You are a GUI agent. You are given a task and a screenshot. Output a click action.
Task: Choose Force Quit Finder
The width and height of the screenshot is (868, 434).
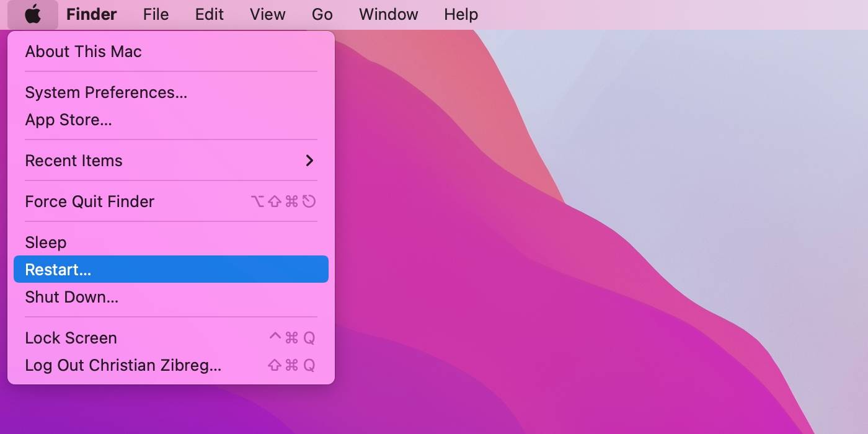(171, 201)
